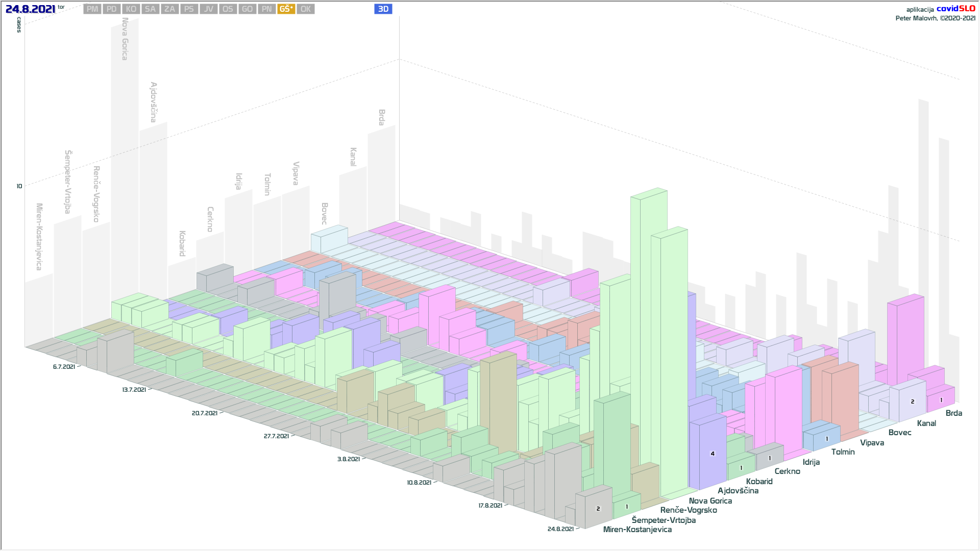Image resolution: width=980 pixels, height=551 pixels.
Task: Click the highlighted GŠ region tab
Action: click(286, 9)
